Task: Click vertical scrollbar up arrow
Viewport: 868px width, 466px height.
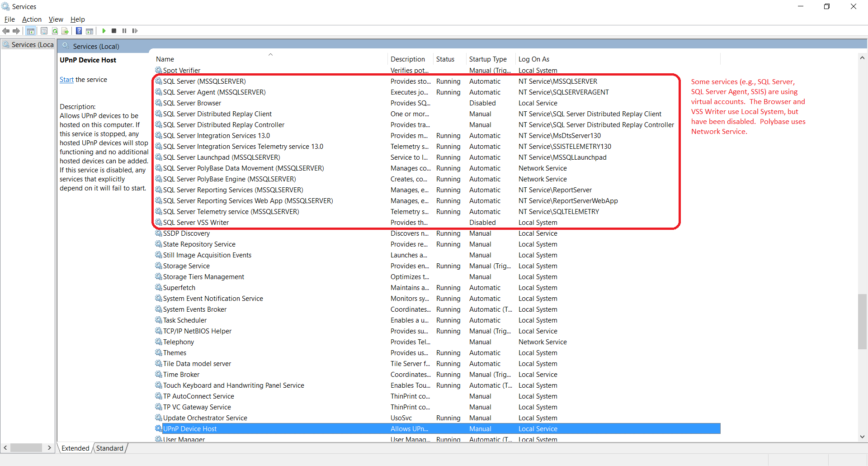Action: click(862, 58)
